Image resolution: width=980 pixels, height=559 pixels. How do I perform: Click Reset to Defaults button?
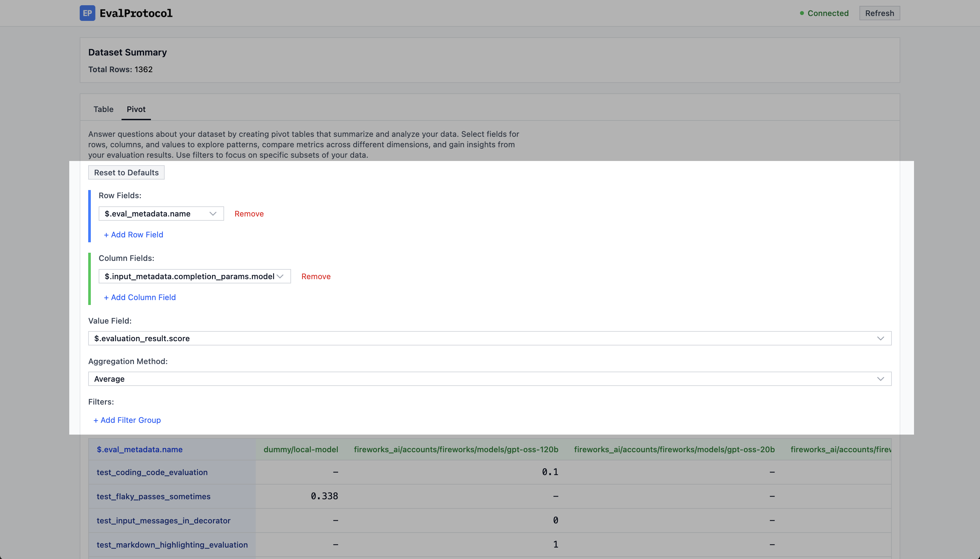(x=126, y=172)
